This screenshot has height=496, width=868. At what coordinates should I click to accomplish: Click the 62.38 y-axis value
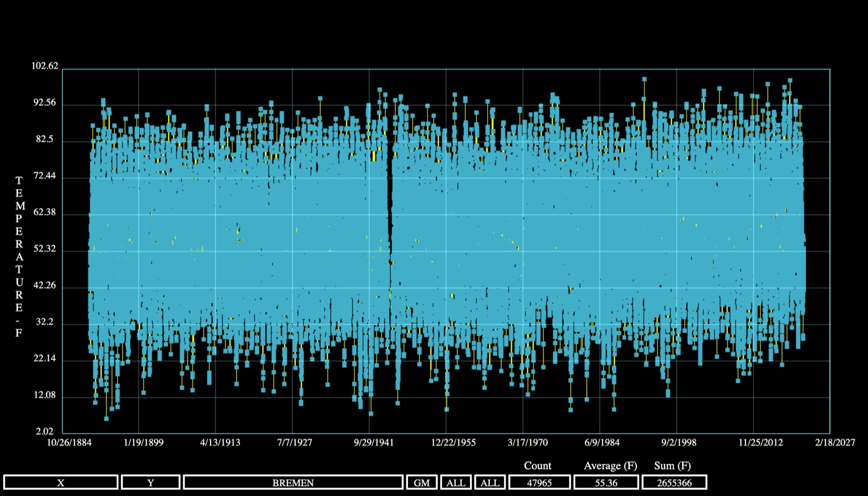tap(44, 212)
